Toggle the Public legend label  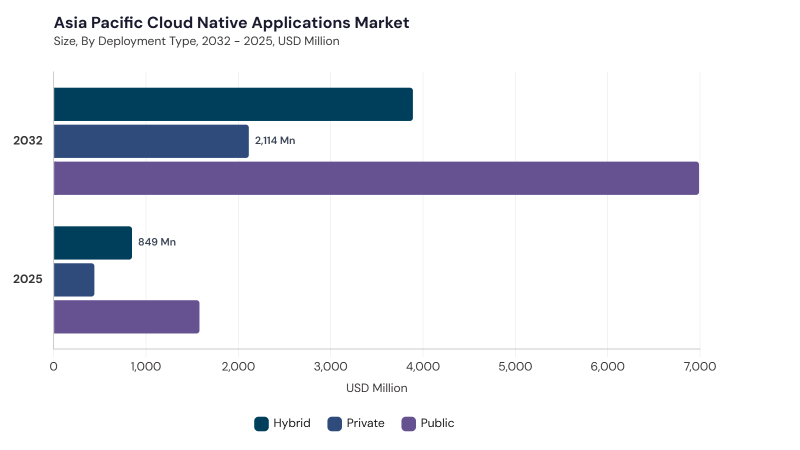pyautogui.click(x=437, y=423)
